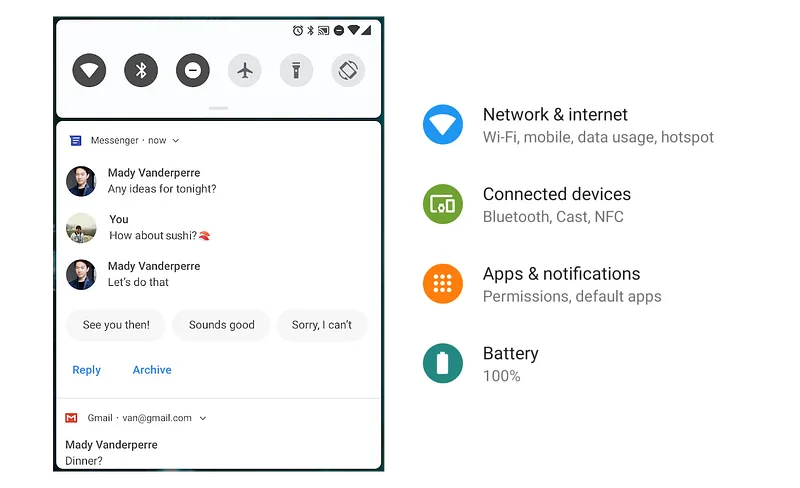Select 'Sorry, I can't' suggestion

pyautogui.click(x=322, y=325)
